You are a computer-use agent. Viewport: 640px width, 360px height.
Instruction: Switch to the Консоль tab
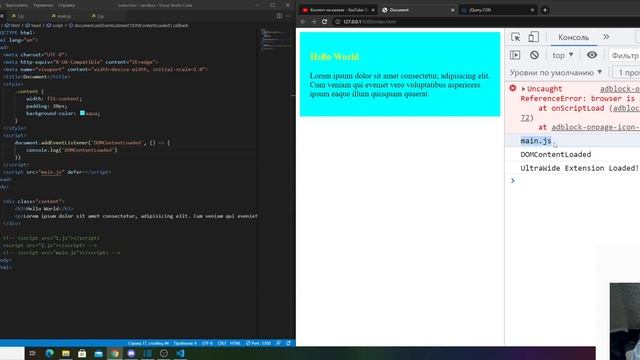[573, 37]
